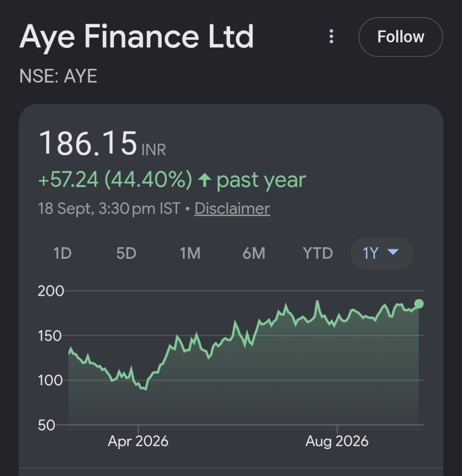
Task: Click the latest price dot on chart
Action: pyautogui.click(x=419, y=304)
